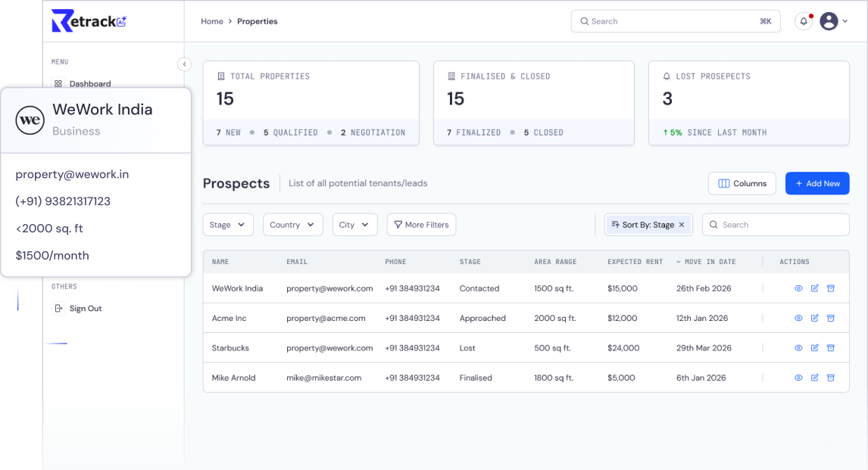View the WeWork India prospect details
The image size is (868, 470).
[x=798, y=288]
